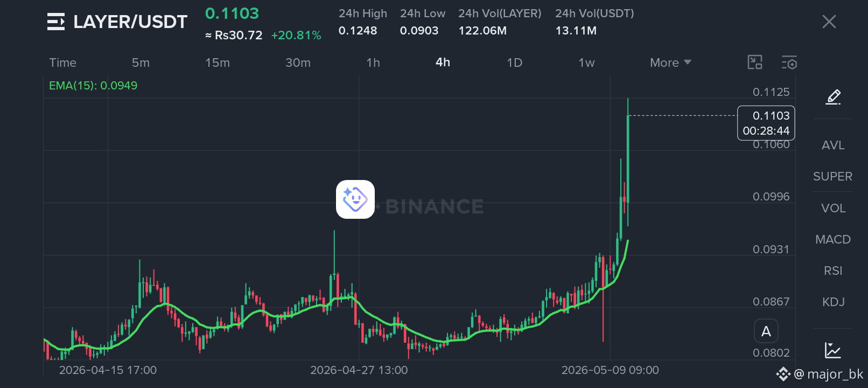
Task: Click the large 0.1103 header price
Action: (x=232, y=13)
